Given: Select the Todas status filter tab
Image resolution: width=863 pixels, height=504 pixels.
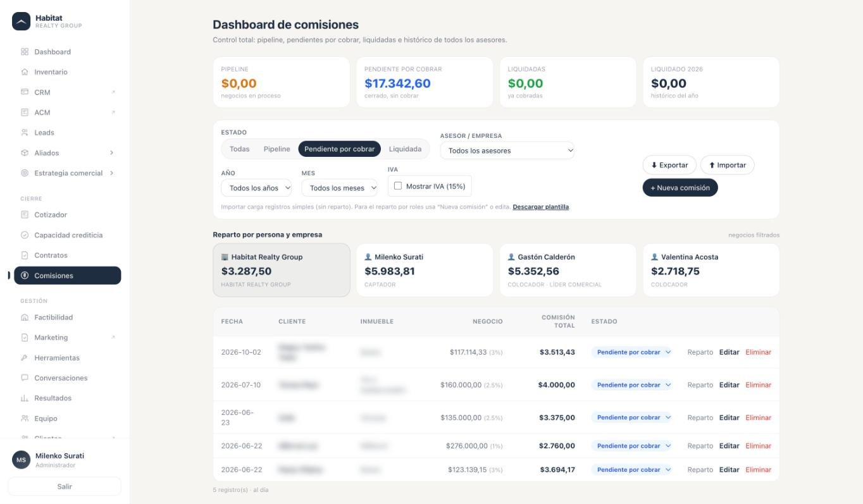Looking at the screenshot, I should [240, 149].
